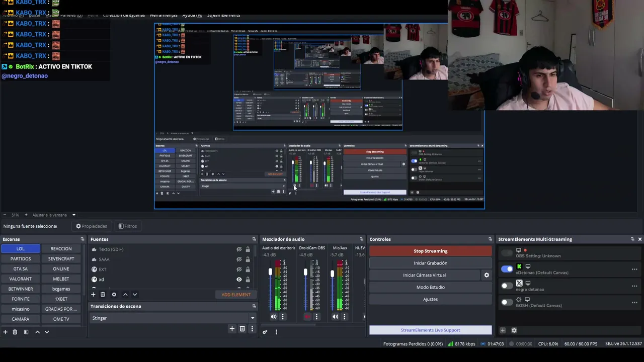644x362 pixels.
Task: Delete the selected scene using the trash icon
Action: click(15, 332)
